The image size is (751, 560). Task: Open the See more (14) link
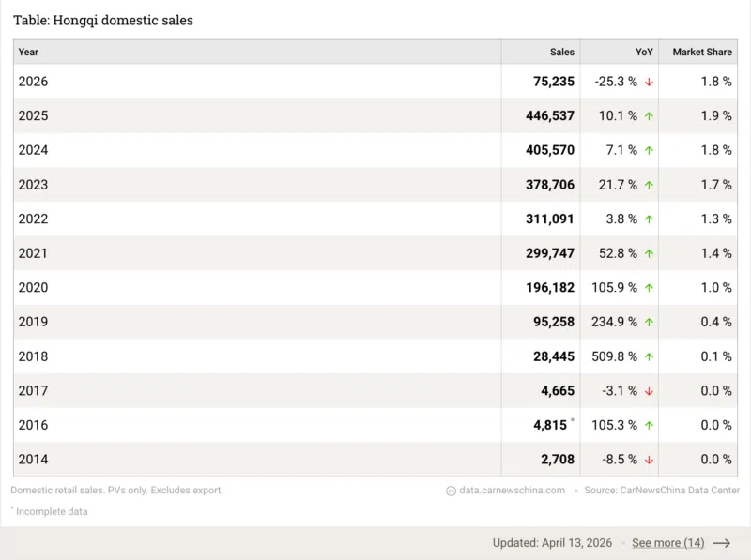pyautogui.click(x=667, y=543)
